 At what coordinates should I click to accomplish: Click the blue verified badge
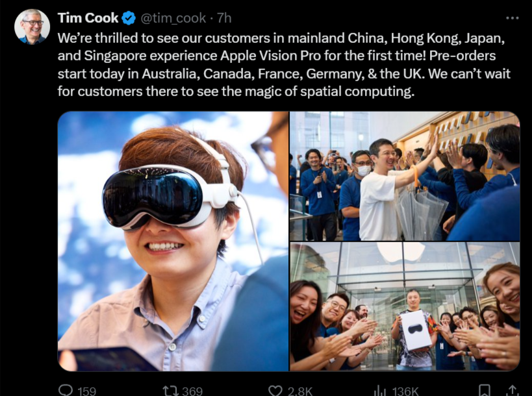coord(129,18)
